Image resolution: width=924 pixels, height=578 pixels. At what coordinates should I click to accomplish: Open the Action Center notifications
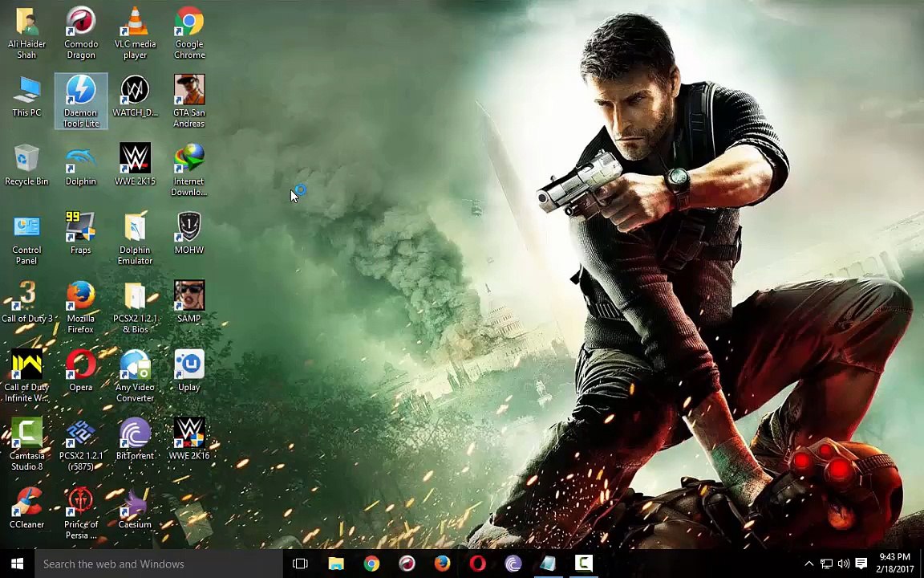[861, 564]
